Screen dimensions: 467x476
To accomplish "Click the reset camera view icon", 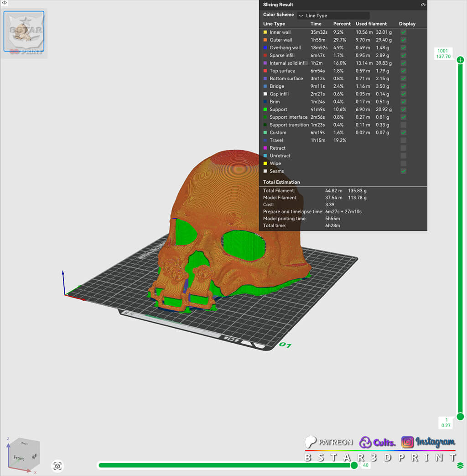I will 57,466.
